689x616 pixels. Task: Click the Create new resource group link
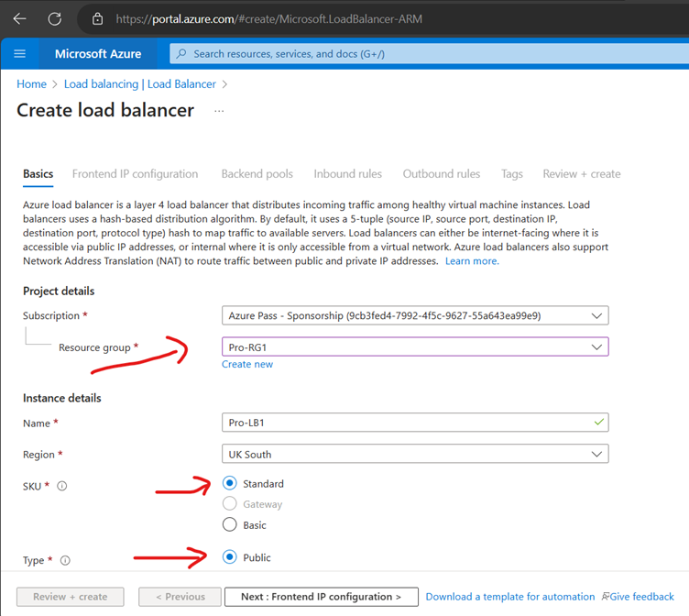click(247, 364)
